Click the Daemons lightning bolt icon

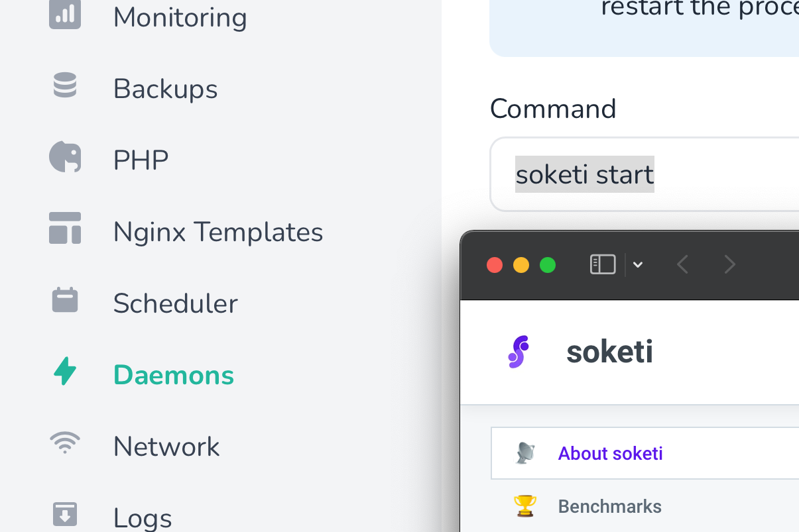point(64,372)
